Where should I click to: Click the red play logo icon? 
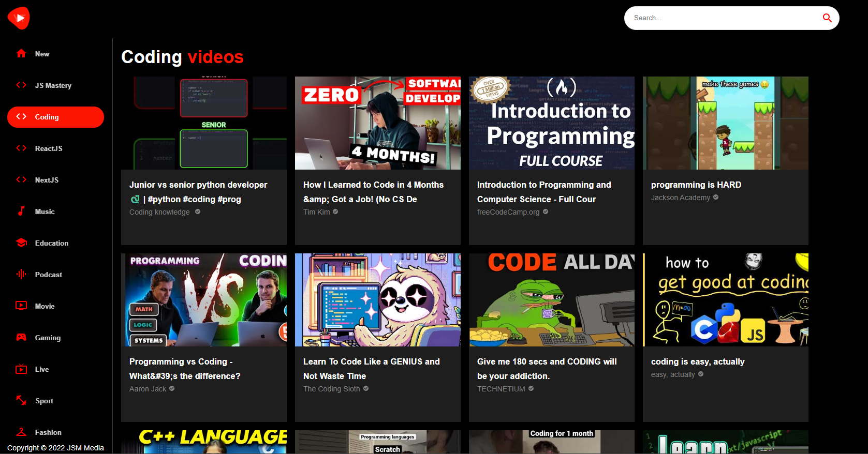19,18
